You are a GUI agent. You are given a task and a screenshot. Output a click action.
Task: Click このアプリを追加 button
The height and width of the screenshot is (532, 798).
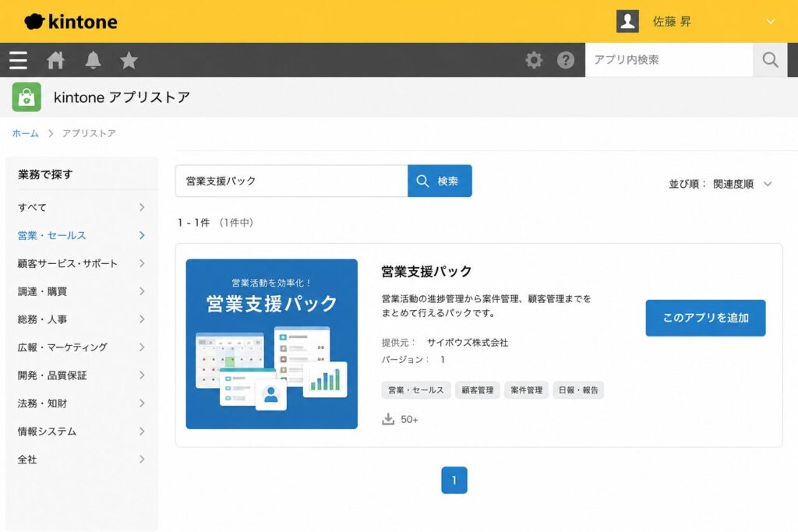(x=705, y=318)
